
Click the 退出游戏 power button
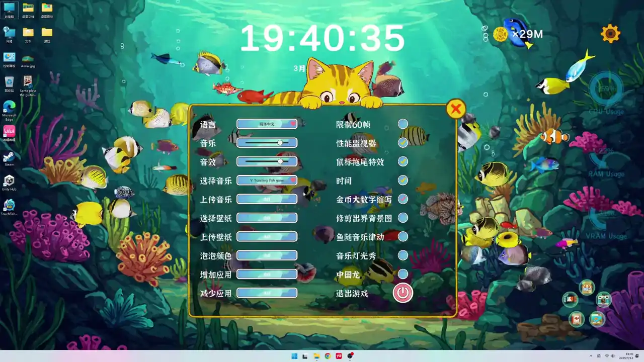(403, 293)
